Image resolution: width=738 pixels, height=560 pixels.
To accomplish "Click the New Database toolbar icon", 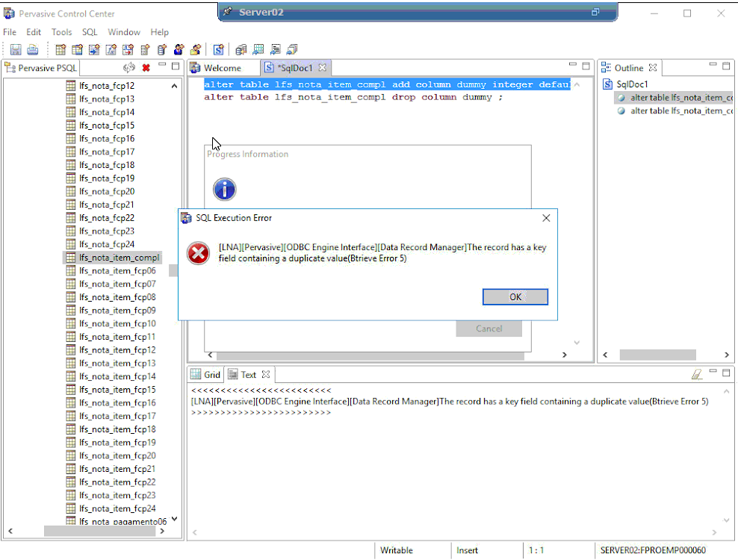I will point(162,49).
